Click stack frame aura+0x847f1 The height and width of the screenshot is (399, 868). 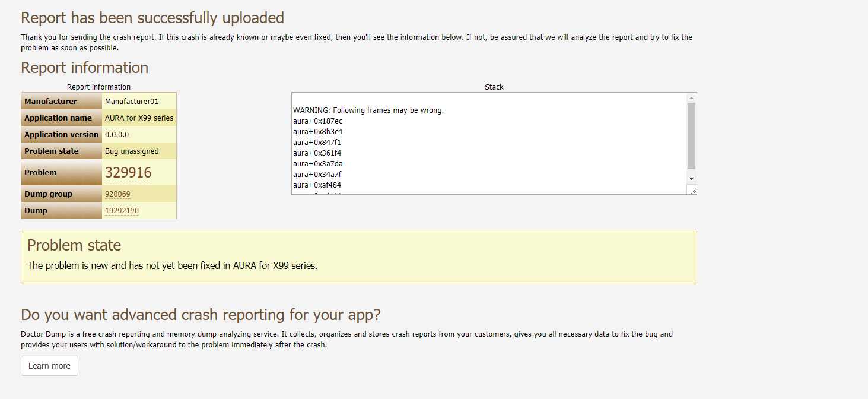pos(317,142)
